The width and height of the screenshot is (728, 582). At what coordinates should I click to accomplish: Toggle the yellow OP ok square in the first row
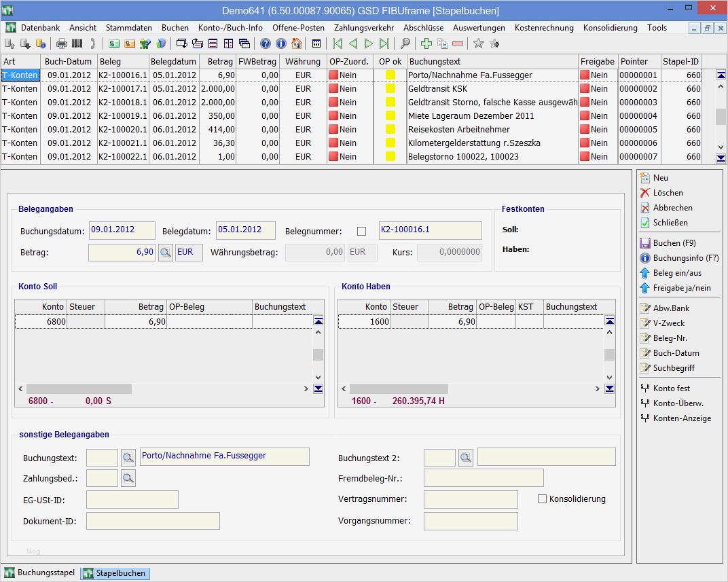[x=390, y=75]
